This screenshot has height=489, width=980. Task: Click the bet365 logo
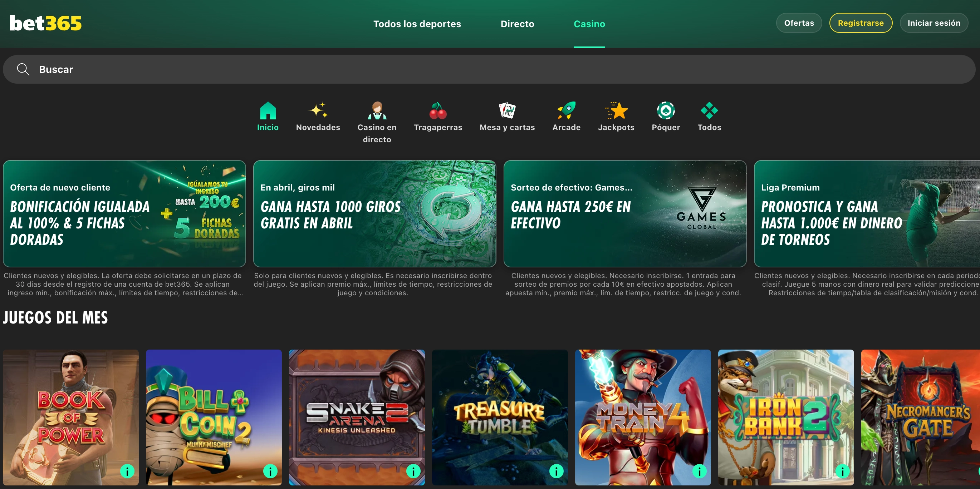click(45, 23)
